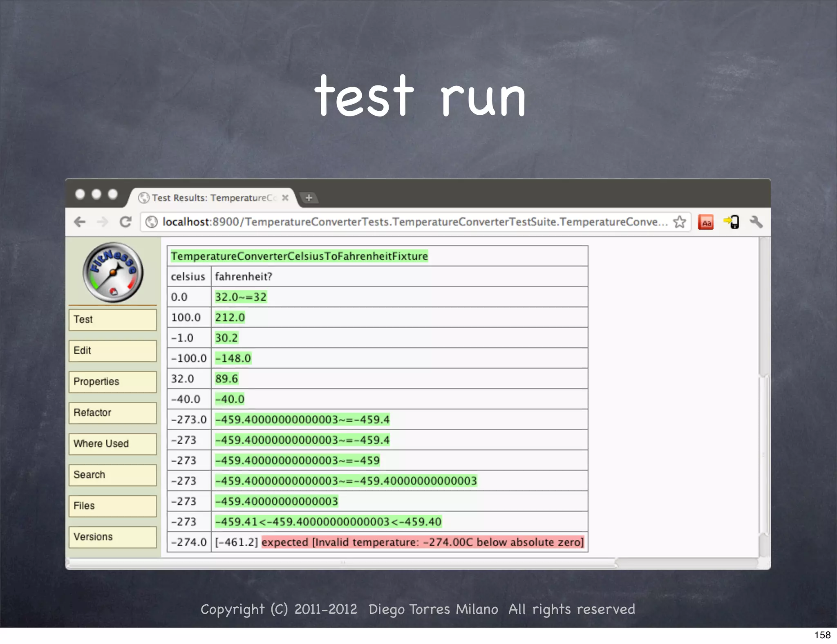Click the send-to-phone extension icon
Image resolution: width=837 pixels, height=644 pixels.
coord(731,222)
